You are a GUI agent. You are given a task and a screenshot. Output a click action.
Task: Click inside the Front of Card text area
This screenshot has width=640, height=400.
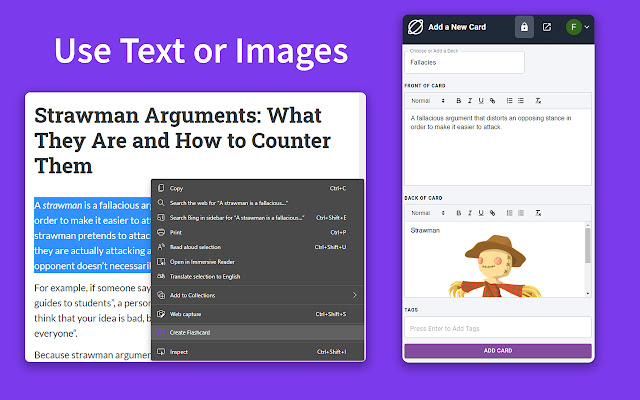tap(498, 147)
